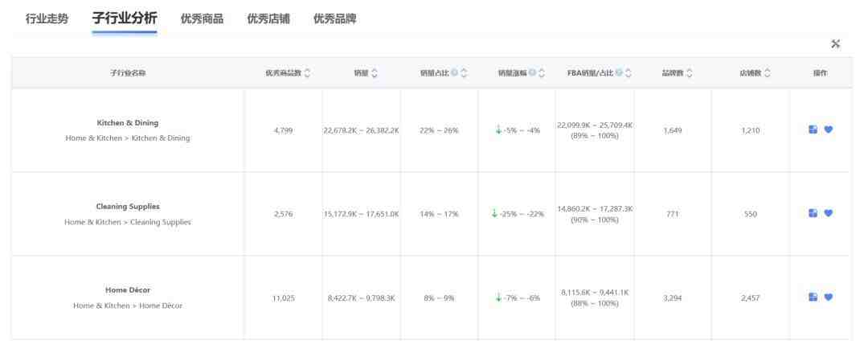The width and height of the screenshot is (868, 341).
Task: Click the expand/fullscreen arrows icon above table
Action: (x=835, y=43)
